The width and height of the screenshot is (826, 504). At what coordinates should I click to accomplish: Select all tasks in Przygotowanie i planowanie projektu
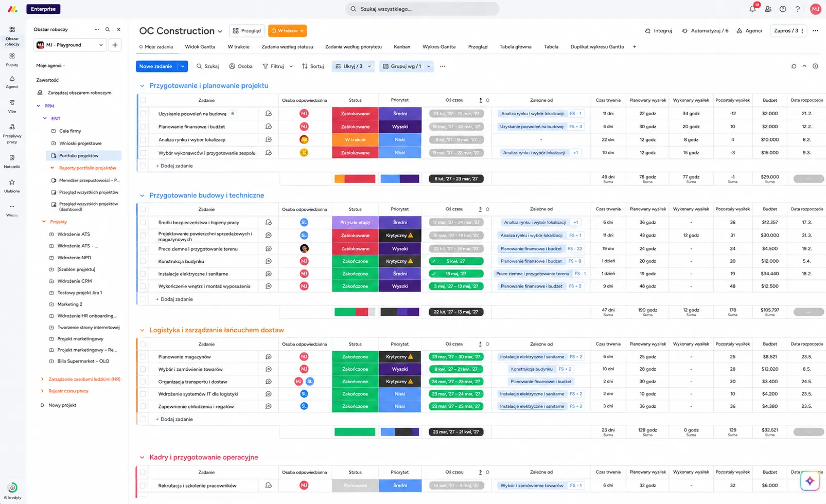tap(143, 100)
